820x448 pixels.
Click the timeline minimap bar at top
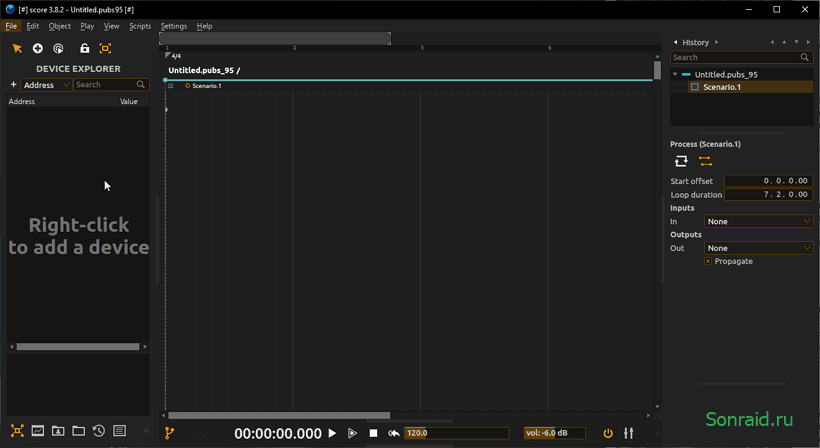pos(275,38)
